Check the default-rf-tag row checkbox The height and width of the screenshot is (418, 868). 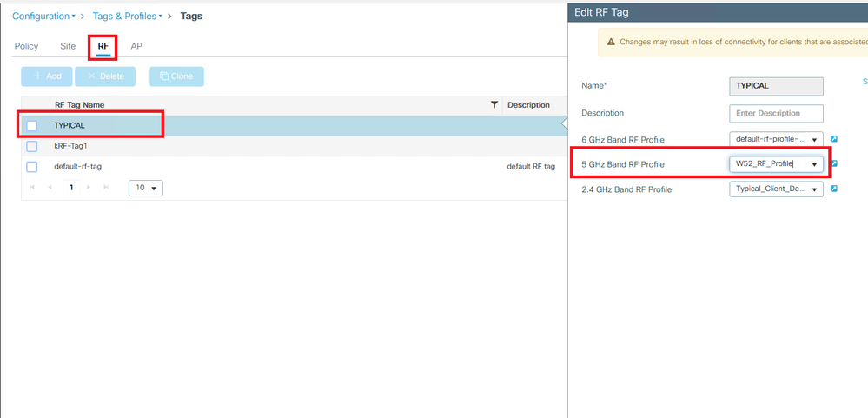pyautogui.click(x=32, y=167)
